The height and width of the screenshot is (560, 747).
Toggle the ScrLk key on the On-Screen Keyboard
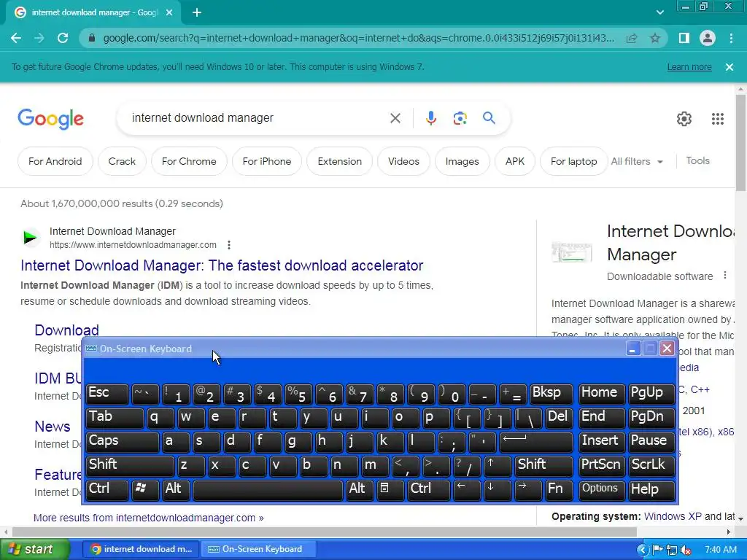click(651, 466)
